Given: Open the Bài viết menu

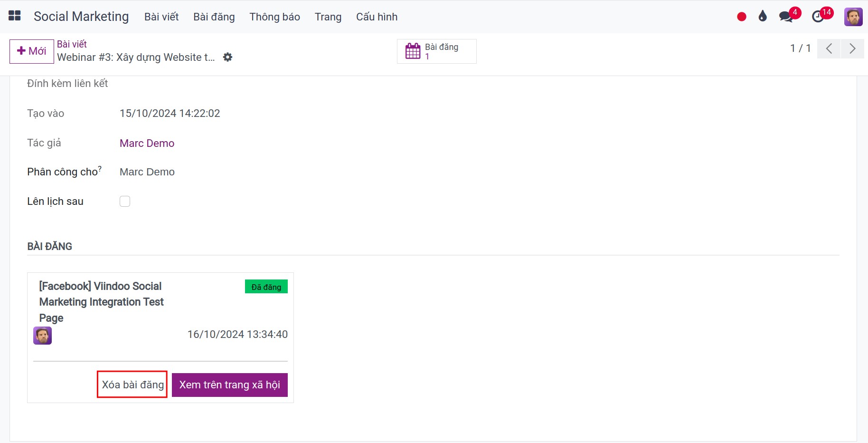Looking at the screenshot, I should click(161, 17).
